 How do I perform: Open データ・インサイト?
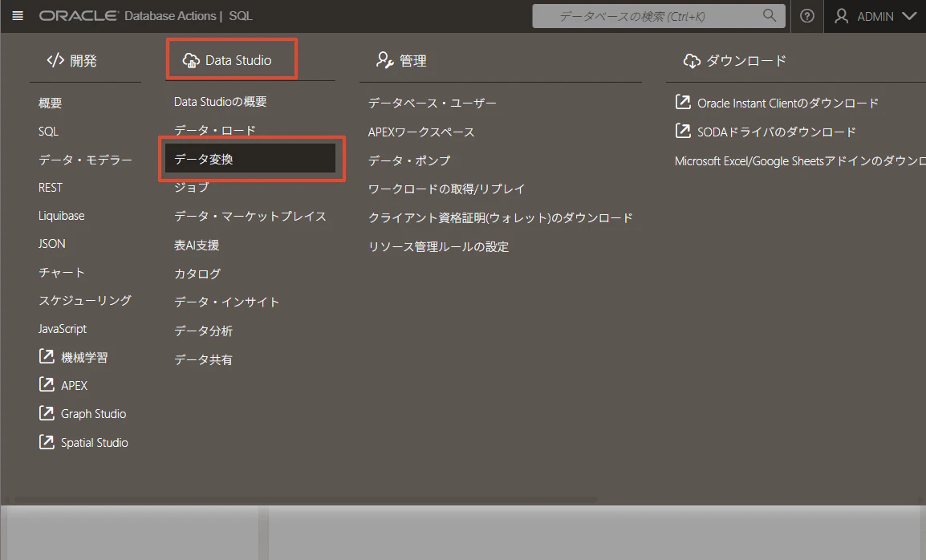[227, 302]
